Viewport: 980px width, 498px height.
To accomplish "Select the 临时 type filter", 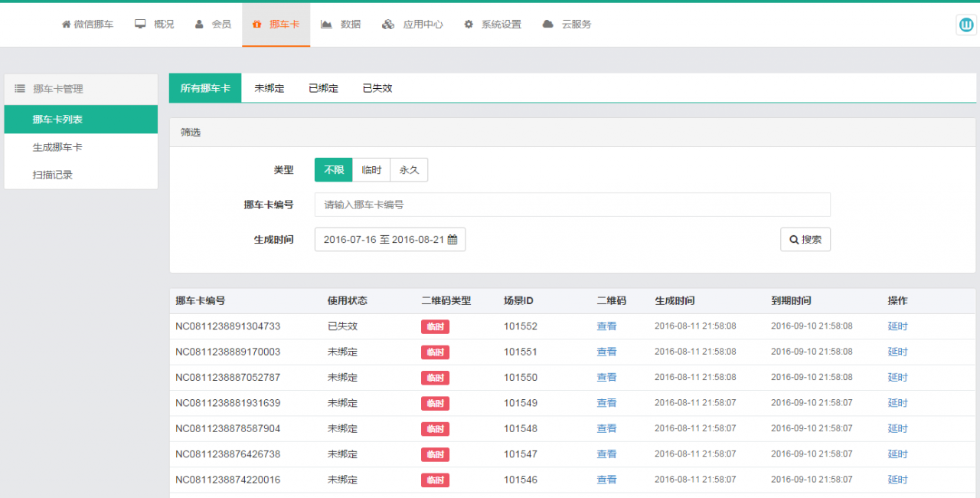I will pyautogui.click(x=371, y=169).
